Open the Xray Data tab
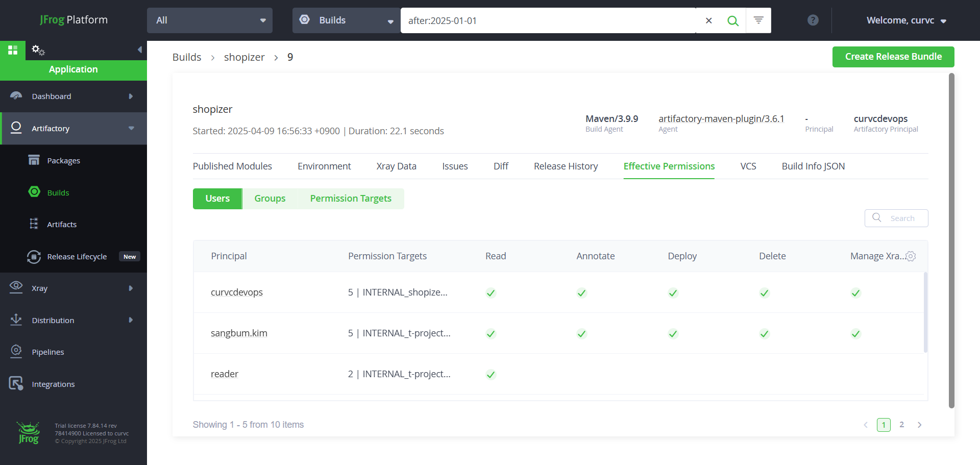Viewport: 980px width, 465px height. pos(396,166)
